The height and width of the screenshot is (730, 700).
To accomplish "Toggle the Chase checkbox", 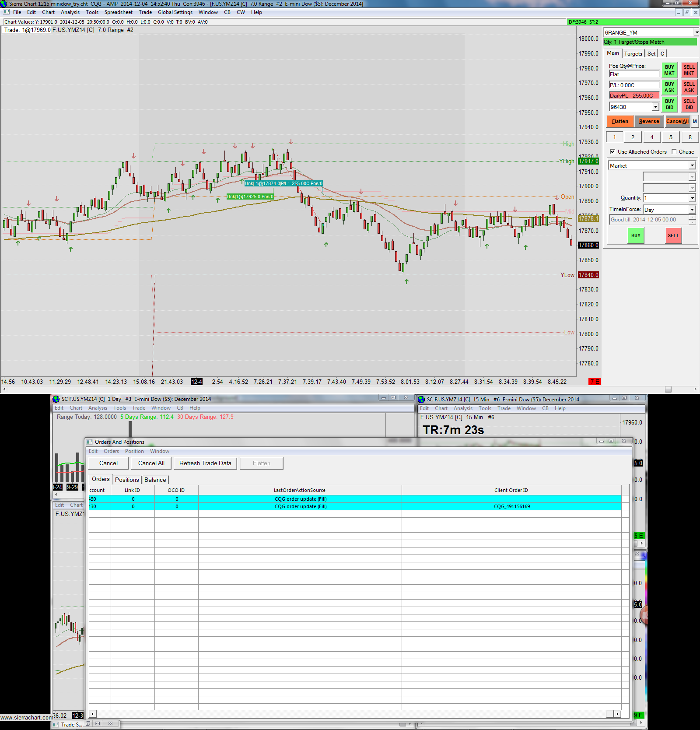I will pyautogui.click(x=674, y=151).
